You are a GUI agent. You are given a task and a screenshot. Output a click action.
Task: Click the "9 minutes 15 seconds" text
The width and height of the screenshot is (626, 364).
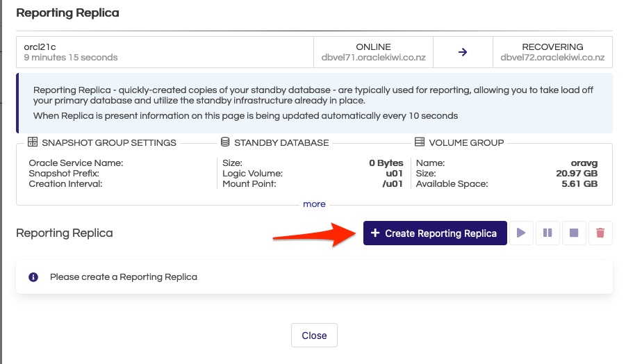click(x=71, y=58)
